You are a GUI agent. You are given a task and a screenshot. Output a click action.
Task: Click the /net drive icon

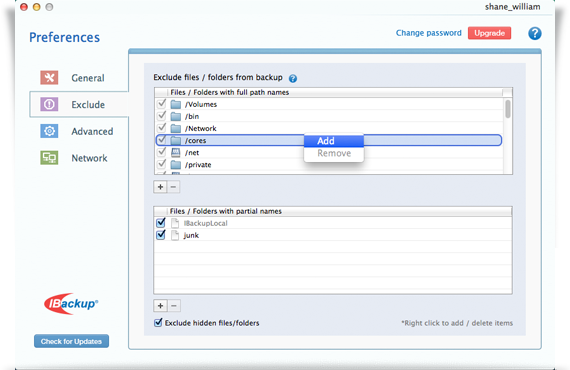[x=176, y=152]
